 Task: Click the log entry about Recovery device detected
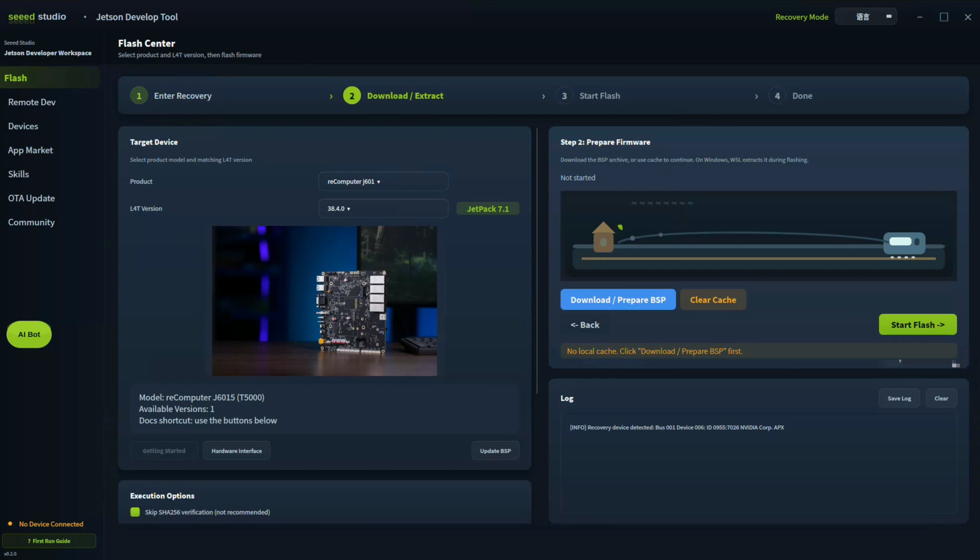pyautogui.click(x=677, y=427)
